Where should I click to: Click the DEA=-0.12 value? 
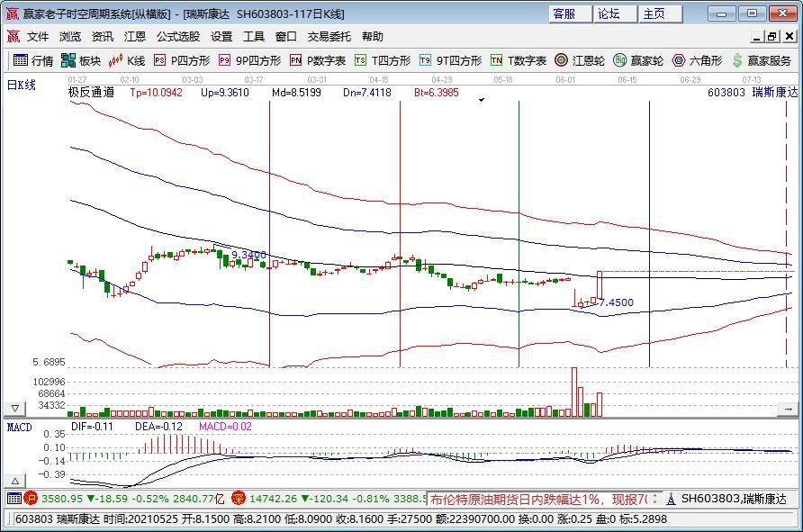tap(158, 426)
